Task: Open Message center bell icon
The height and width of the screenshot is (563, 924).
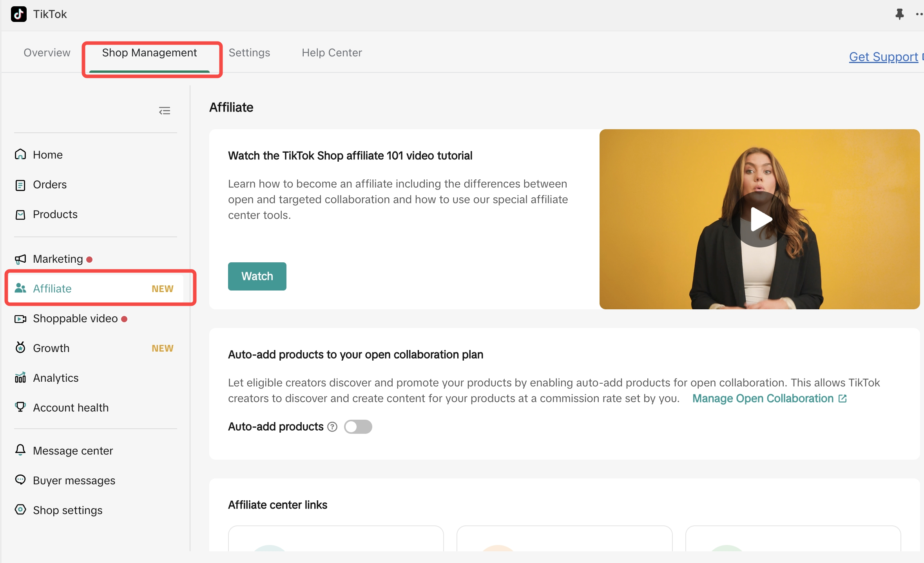Action: [x=20, y=450]
